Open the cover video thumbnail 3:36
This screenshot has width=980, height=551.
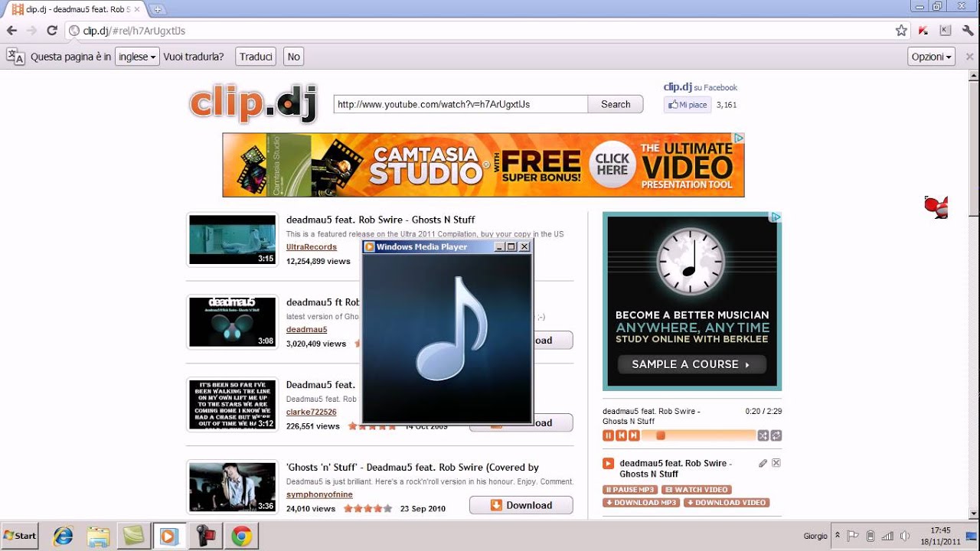point(232,487)
